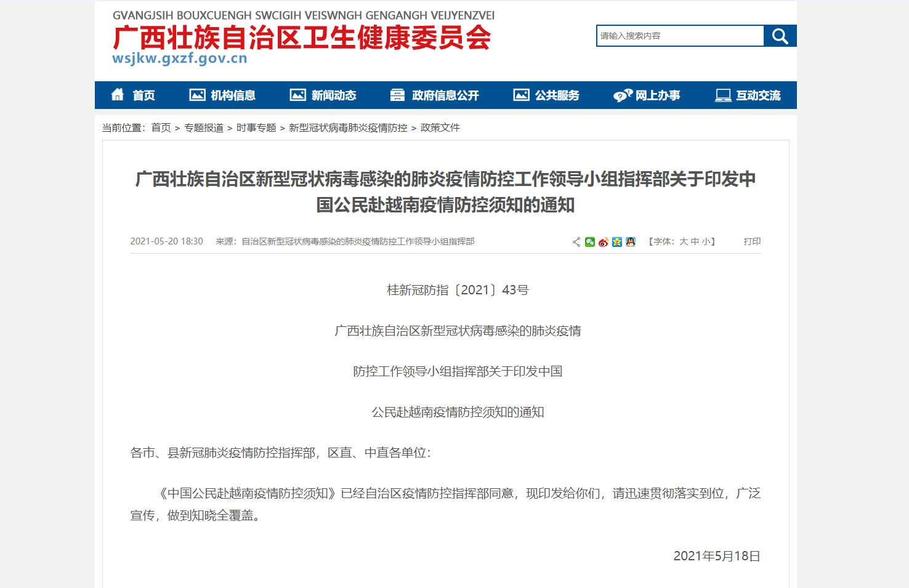Set font size to large (大)
Image resolution: width=909 pixels, height=588 pixels.
(684, 242)
